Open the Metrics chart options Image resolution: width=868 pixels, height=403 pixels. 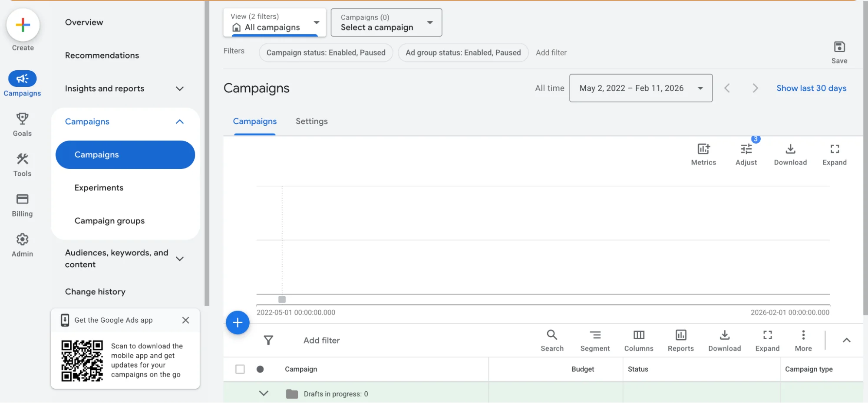coord(703,154)
